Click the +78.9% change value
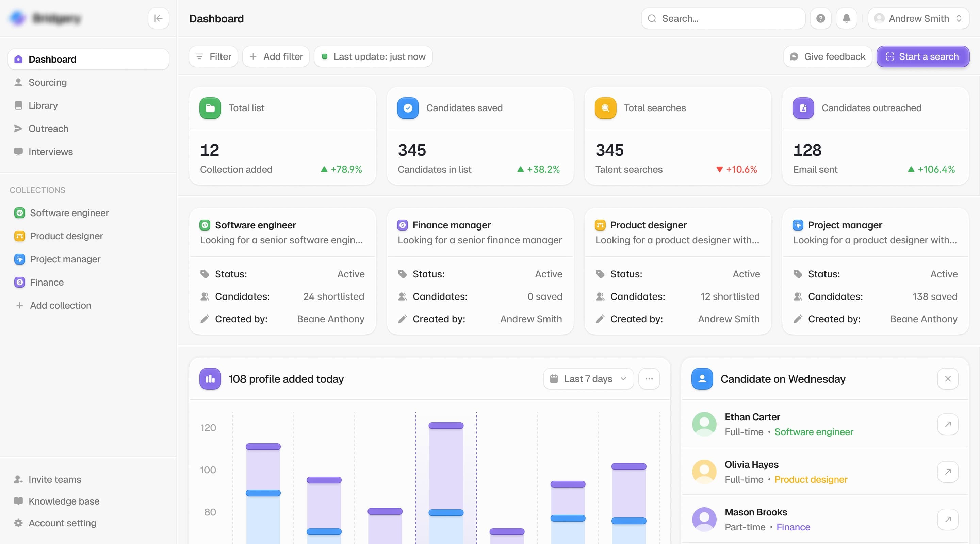Image resolution: width=980 pixels, height=544 pixels. 346,169
